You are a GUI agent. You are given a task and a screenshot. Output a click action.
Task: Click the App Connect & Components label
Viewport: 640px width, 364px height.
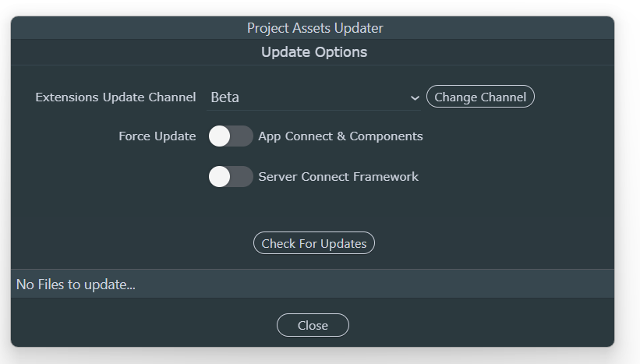340,136
